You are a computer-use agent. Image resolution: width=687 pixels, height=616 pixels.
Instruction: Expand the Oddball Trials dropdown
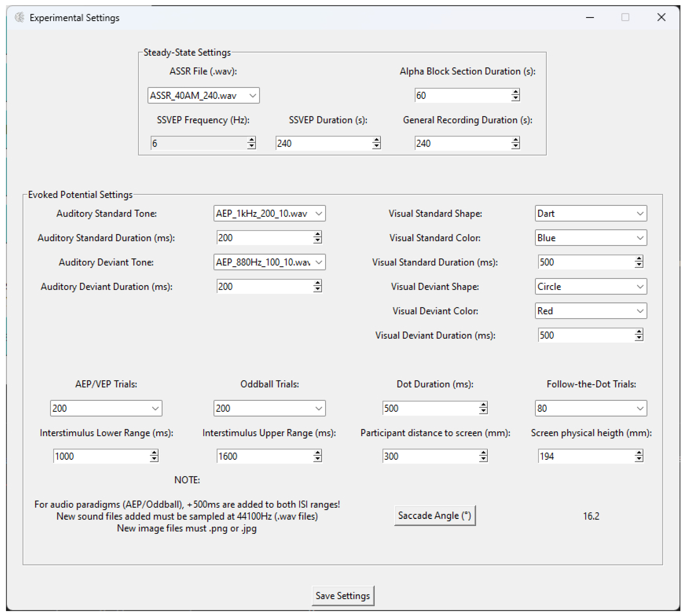(319, 409)
